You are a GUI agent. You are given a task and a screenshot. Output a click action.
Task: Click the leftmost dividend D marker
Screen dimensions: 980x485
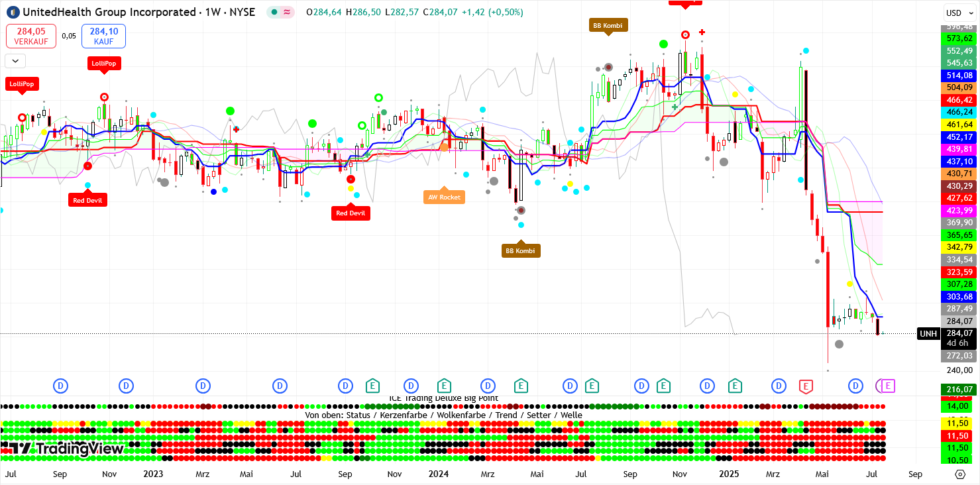point(60,386)
